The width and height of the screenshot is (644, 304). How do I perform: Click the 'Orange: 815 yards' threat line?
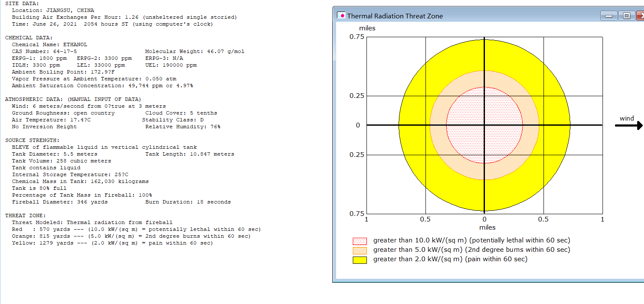(x=131, y=236)
